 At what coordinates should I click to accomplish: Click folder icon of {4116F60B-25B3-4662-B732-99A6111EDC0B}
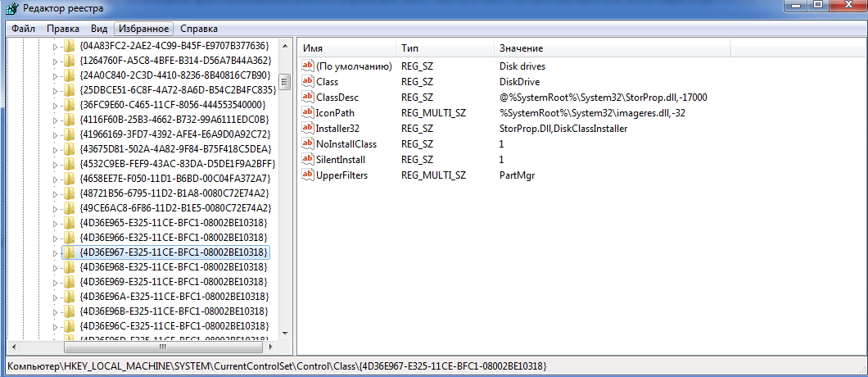click(69, 120)
